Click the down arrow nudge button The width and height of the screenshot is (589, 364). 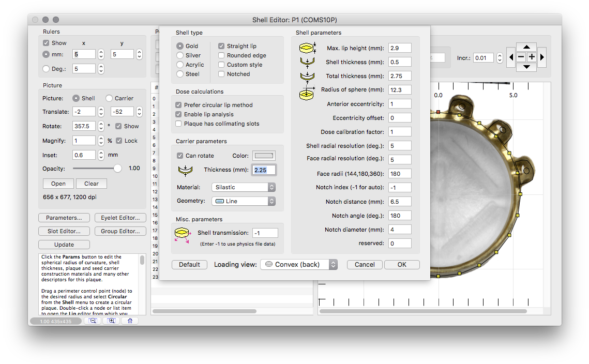pos(526,67)
